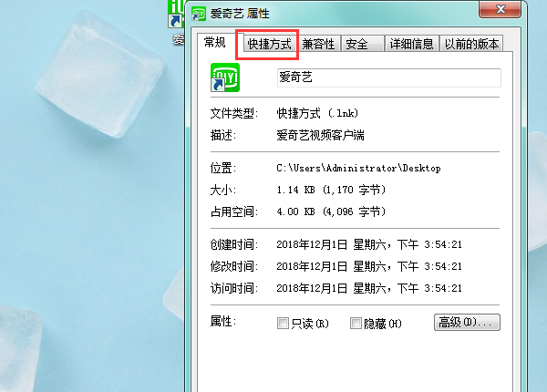Image resolution: width=547 pixels, height=392 pixels.
Task: Open the 高级(D)... advanced attributes
Action: coord(467,322)
